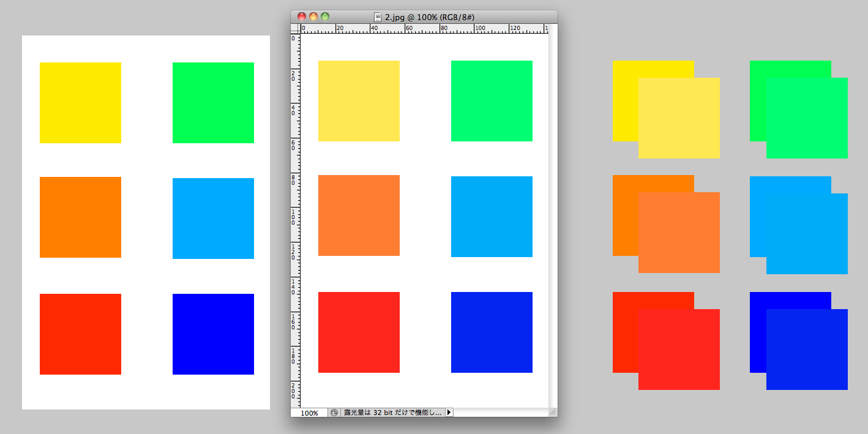Click the red square in the 2.jpg canvas

click(x=359, y=332)
